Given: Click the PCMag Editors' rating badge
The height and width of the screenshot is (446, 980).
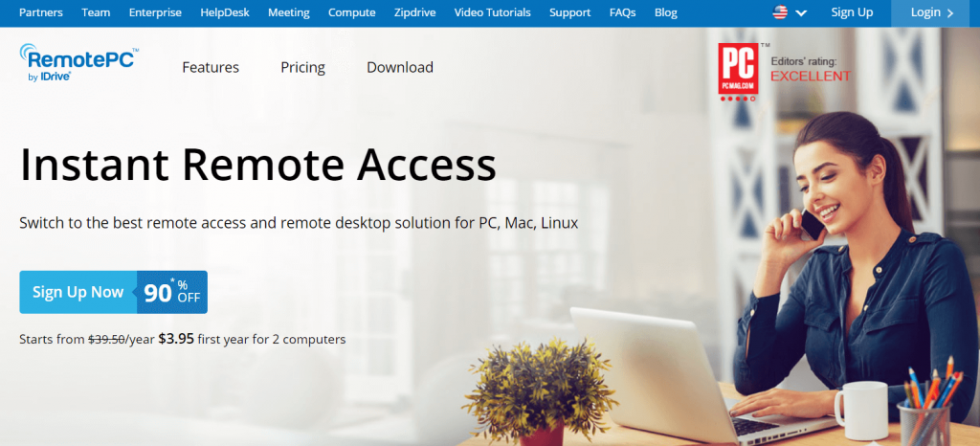Looking at the screenshot, I should click(x=785, y=72).
